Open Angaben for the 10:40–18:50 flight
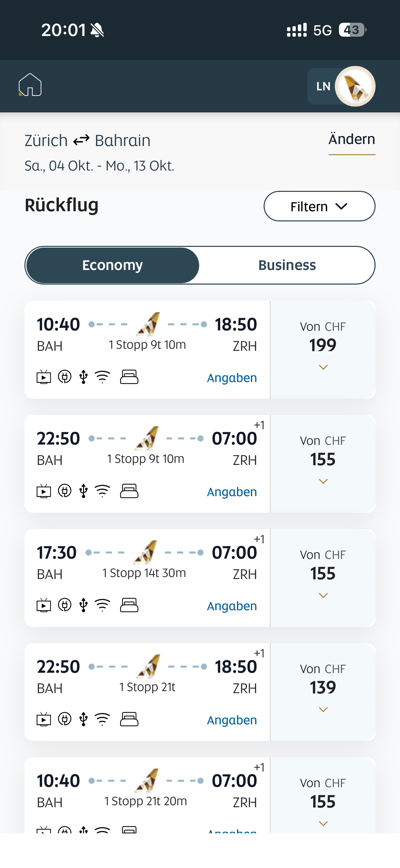Viewport: 400px width, 868px height. (x=232, y=378)
